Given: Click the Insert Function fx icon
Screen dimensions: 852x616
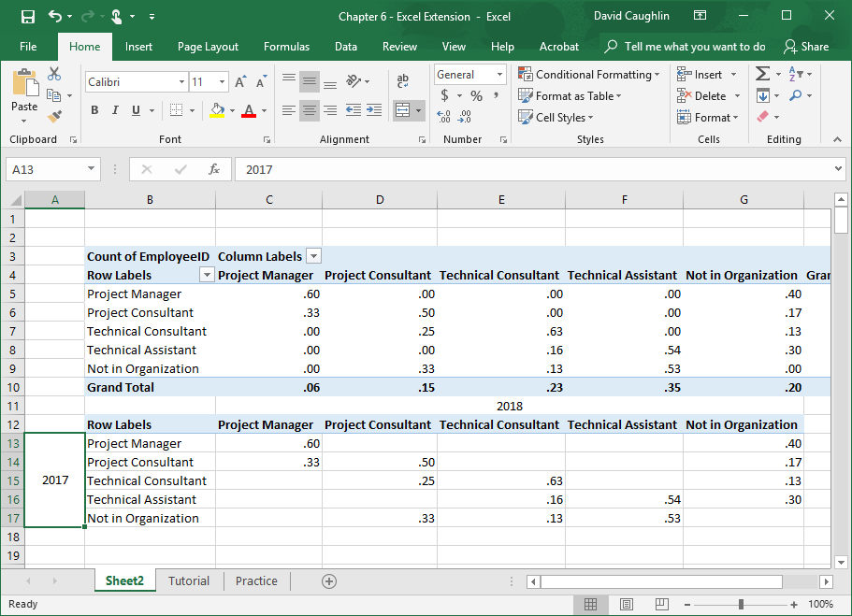Looking at the screenshot, I should pyautogui.click(x=214, y=169).
